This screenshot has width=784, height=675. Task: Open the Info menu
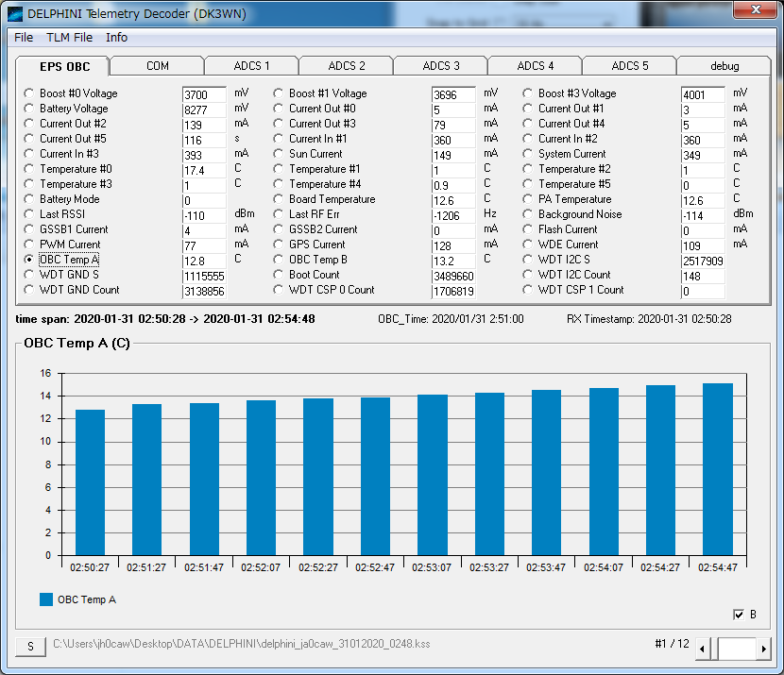pos(116,38)
